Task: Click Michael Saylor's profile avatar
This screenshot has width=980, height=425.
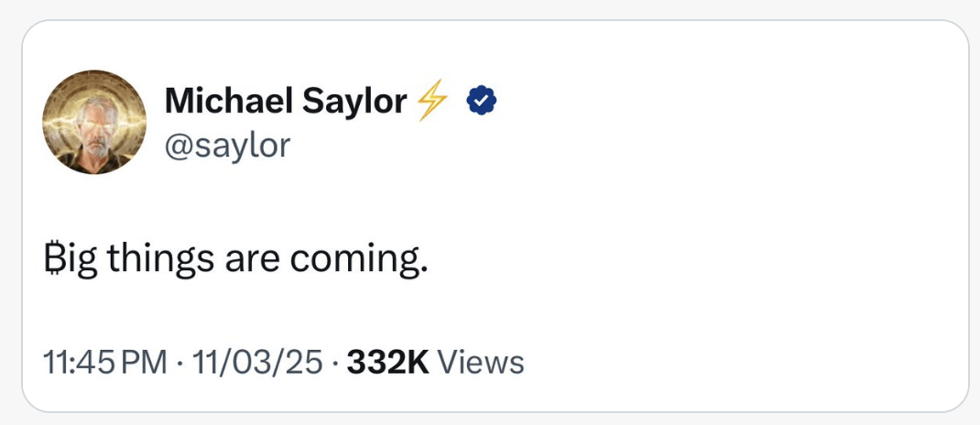Action: [x=94, y=122]
